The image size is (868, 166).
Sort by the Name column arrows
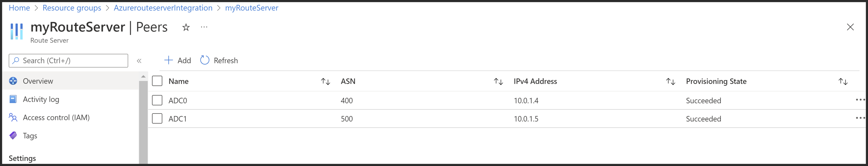[x=326, y=81]
